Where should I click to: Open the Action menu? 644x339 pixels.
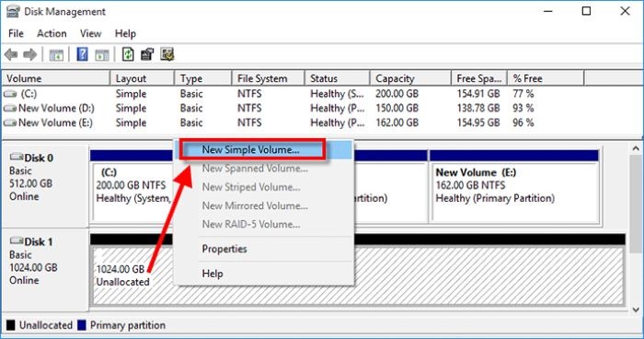(52, 33)
